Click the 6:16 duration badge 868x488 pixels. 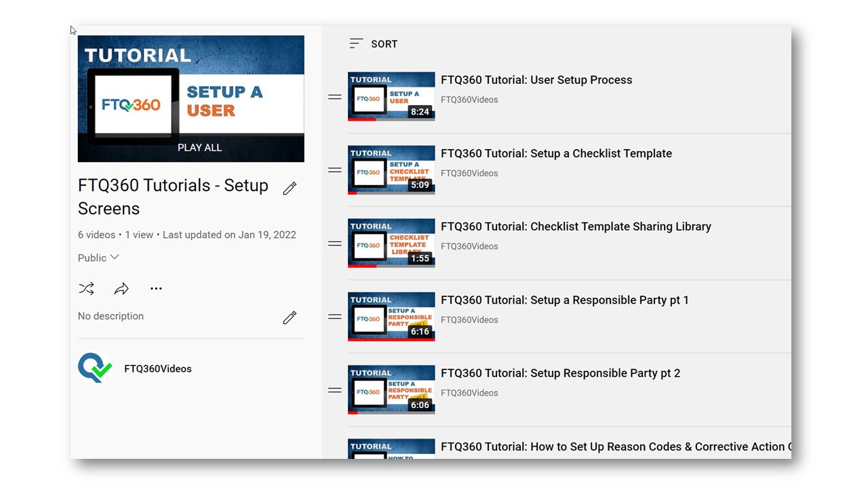[420, 331]
